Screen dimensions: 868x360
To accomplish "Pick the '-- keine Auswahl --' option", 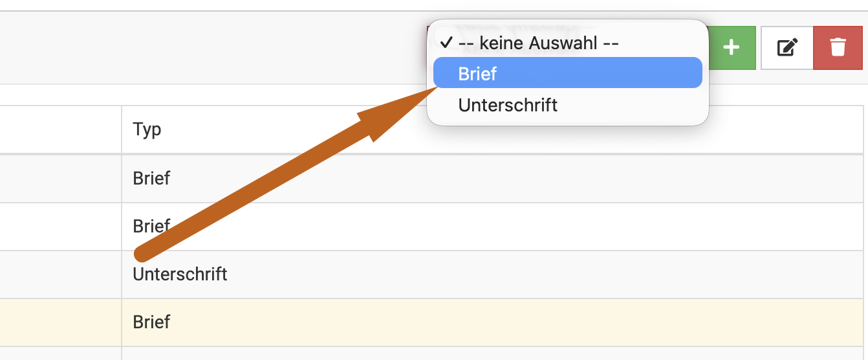I will [x=539, y=43].
